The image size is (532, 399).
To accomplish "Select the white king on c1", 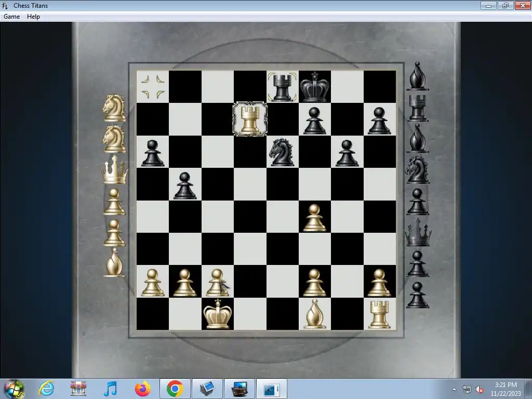I will [218, 314].
